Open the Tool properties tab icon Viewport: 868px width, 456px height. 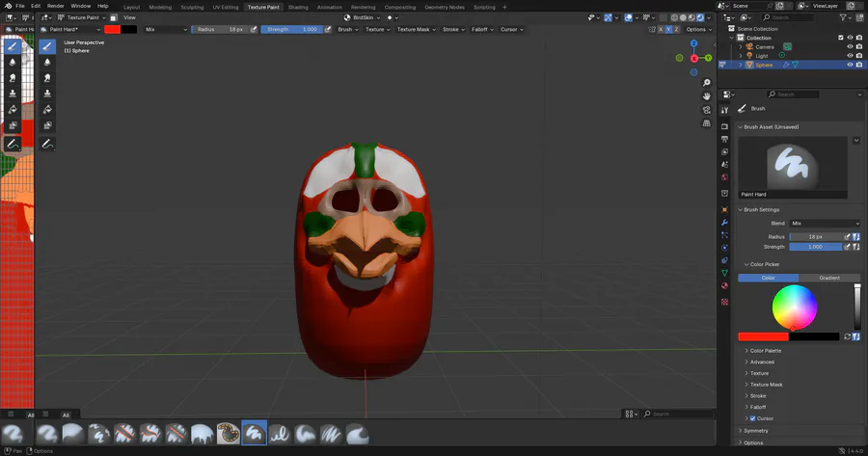pyautogui.click(x=724, y=110)
